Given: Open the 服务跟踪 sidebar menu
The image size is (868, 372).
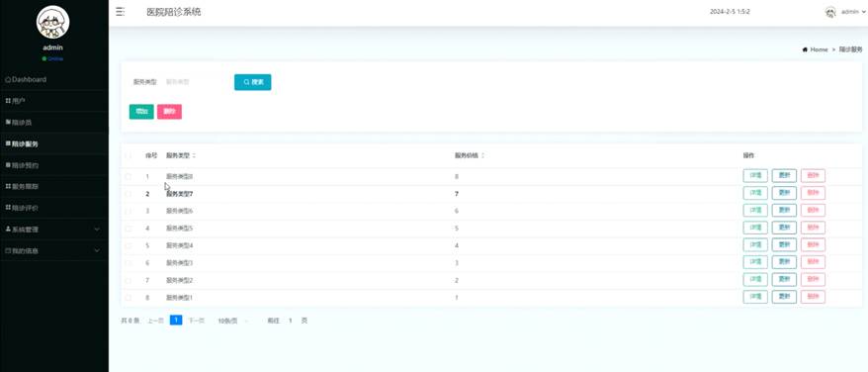Looking at the screenshot, I should 54,186.
